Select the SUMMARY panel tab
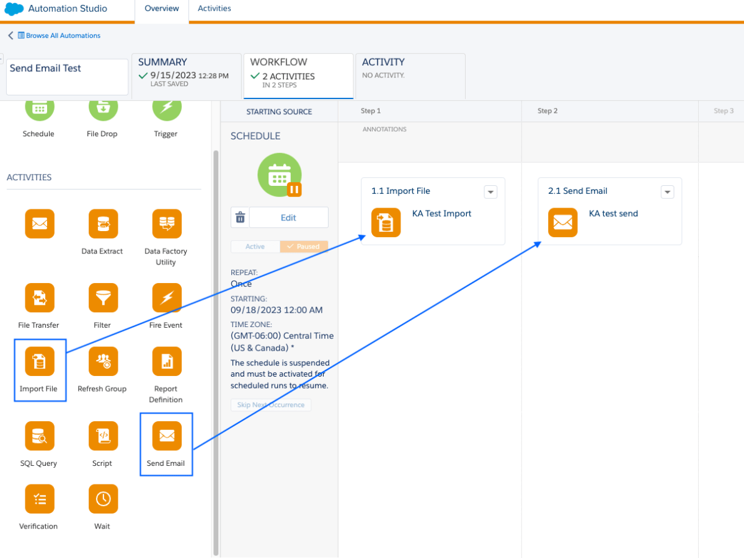This screenshot has width=744, height=560. (187, 75)
